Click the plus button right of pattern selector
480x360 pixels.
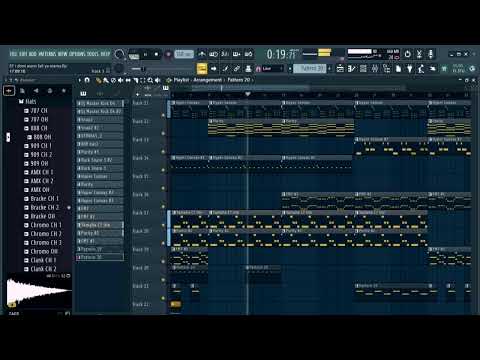tap(330, 68)
